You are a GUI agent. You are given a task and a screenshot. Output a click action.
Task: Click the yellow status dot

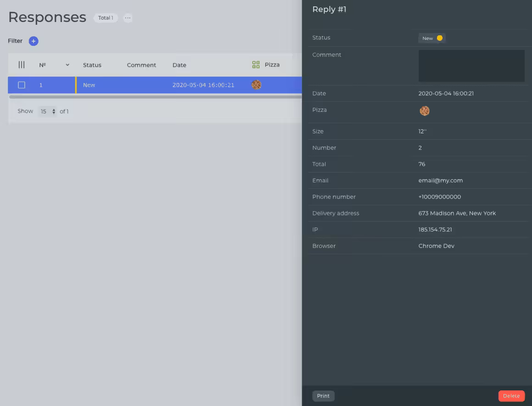439,38
